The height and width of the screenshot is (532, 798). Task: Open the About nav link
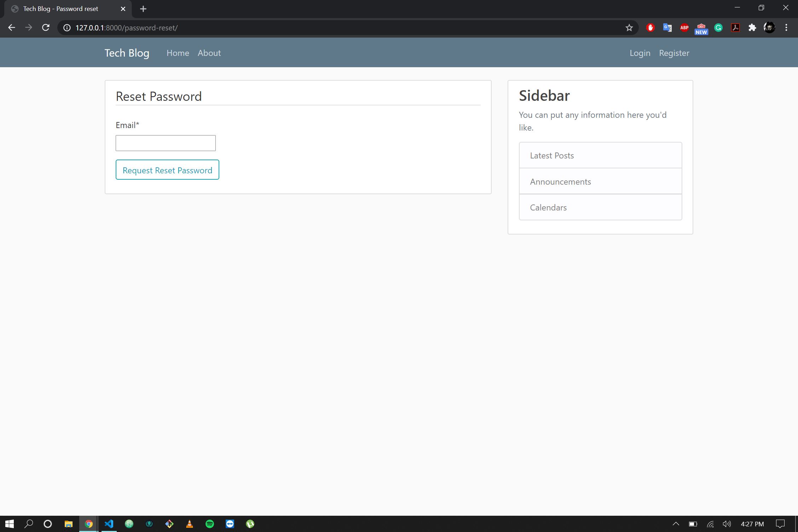tap(209, 53)
